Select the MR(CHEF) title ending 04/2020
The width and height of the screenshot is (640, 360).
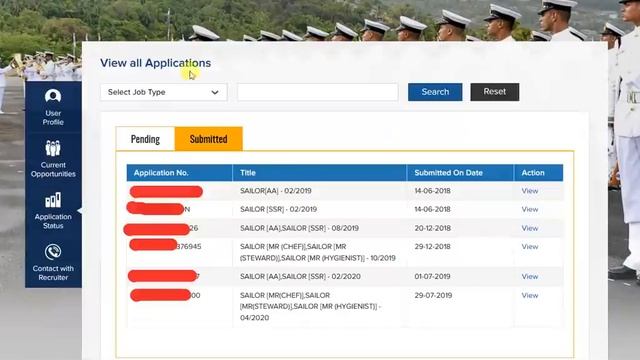(x=310, y=306)
